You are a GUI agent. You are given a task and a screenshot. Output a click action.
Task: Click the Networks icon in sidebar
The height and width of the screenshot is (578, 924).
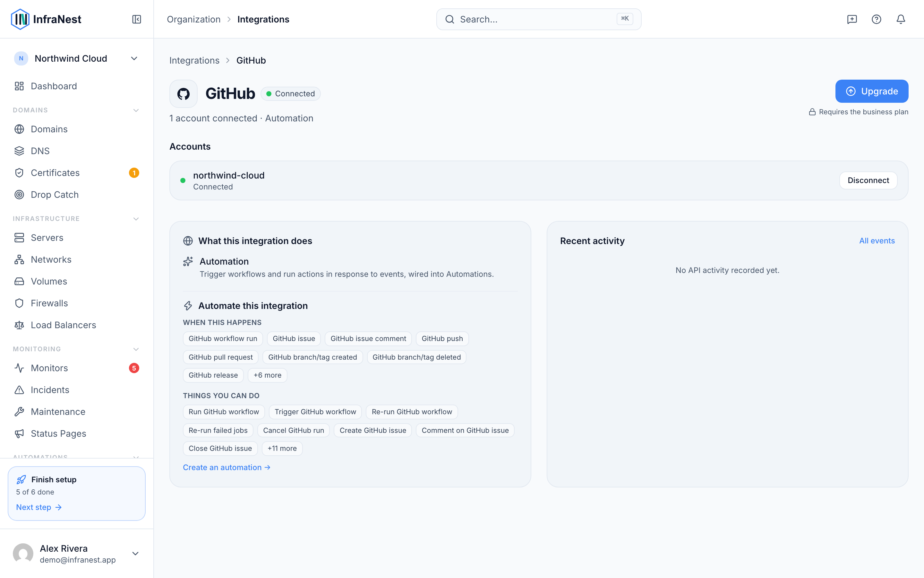coord(19,259)
